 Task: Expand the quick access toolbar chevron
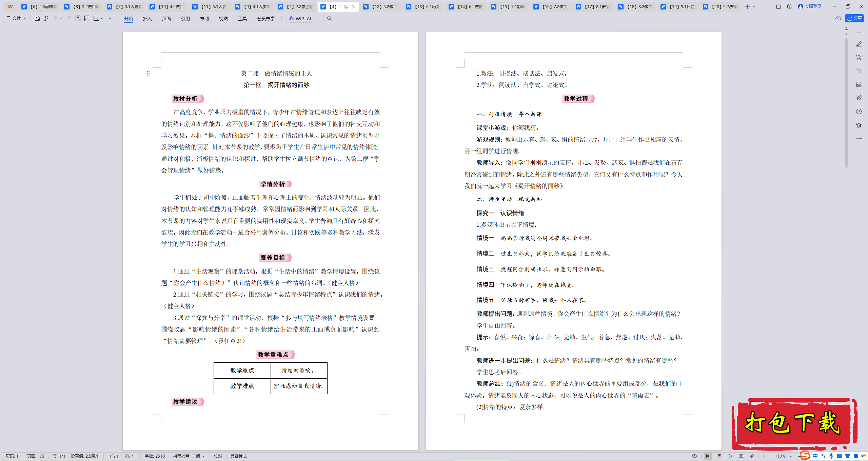[110, 18]
